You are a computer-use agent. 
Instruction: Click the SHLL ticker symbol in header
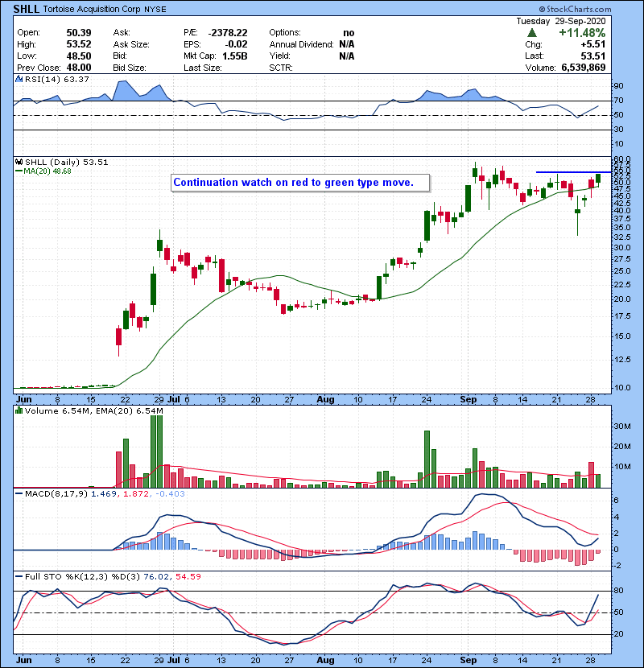[27, 9]
